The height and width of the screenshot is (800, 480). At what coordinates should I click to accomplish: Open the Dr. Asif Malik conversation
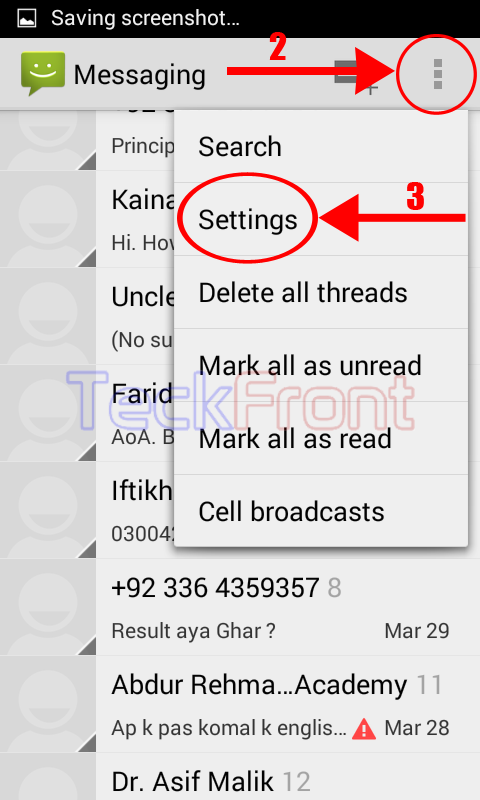[x=288, y=777]
